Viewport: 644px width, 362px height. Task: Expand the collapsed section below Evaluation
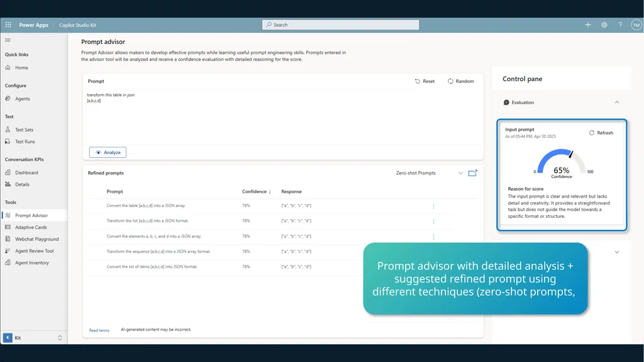pos(616,252)
